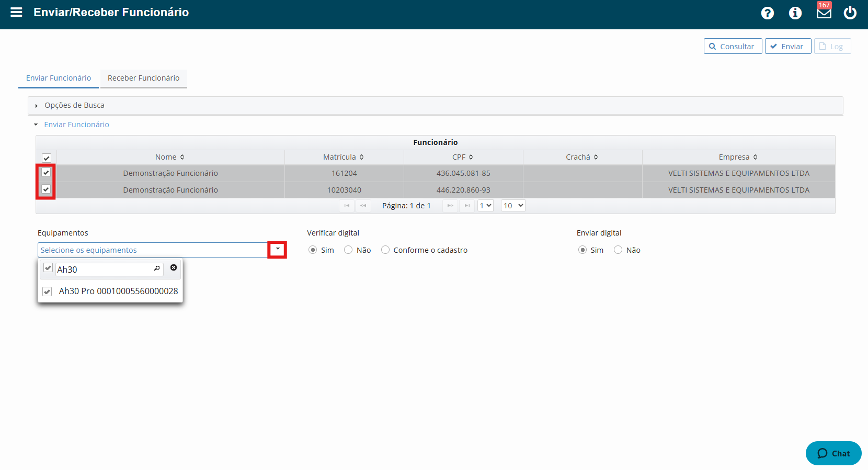Select Não for Verificar digital
This screenshot has width=868, height=470.
348,250
